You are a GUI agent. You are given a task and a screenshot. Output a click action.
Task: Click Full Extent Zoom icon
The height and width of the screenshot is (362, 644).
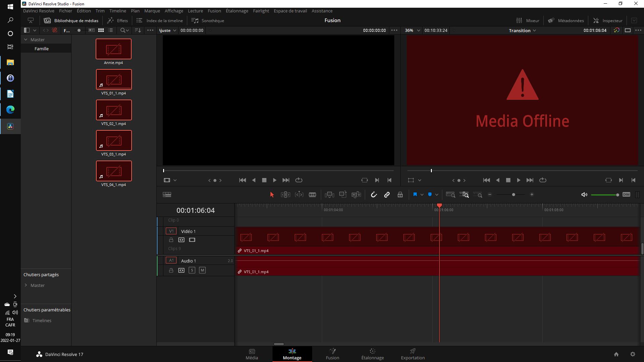450,195
